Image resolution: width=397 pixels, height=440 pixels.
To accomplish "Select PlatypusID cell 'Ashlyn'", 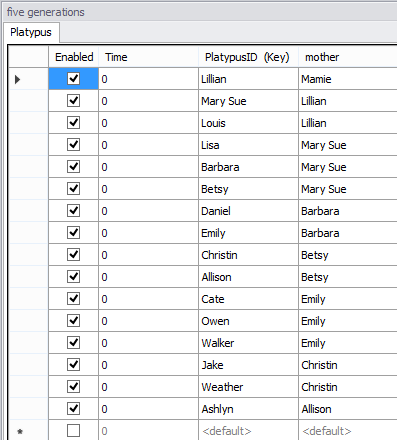I will pos(248,409).
